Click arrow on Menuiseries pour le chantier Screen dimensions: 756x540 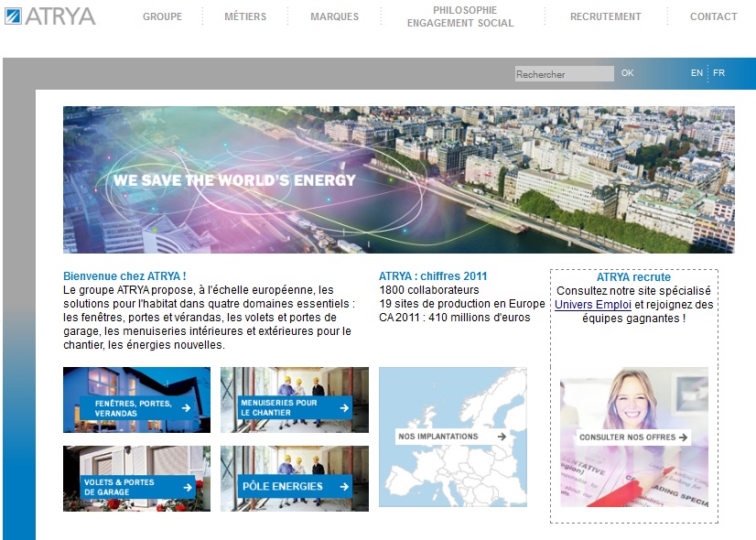pyautogui.click(x=344, y=408)
